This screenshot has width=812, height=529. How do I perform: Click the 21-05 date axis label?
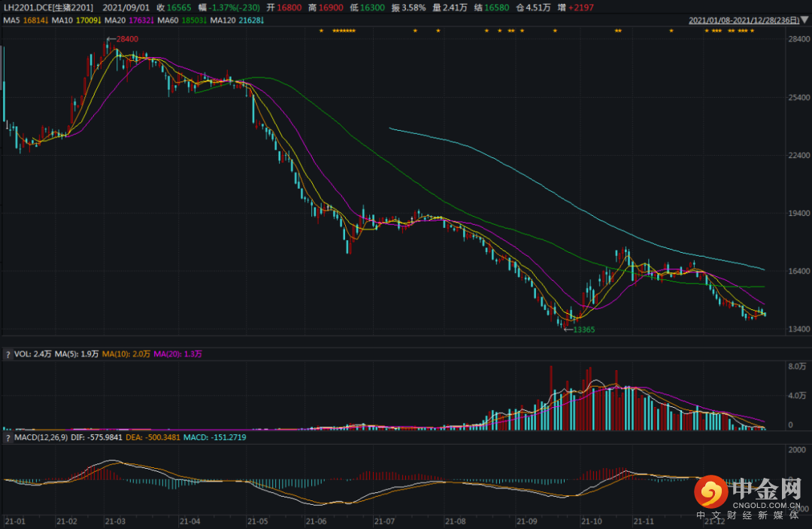pyautogui.click(x=258, y=521)
